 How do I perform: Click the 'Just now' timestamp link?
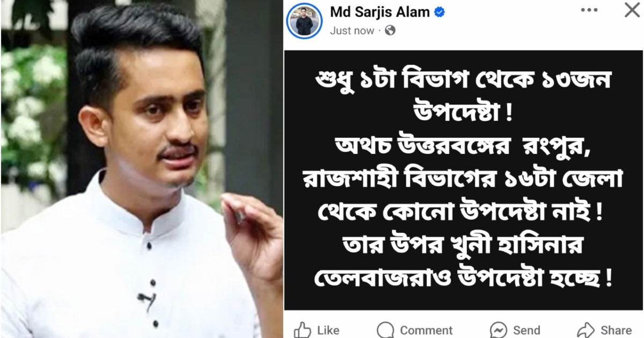click(x=352, y=31)
